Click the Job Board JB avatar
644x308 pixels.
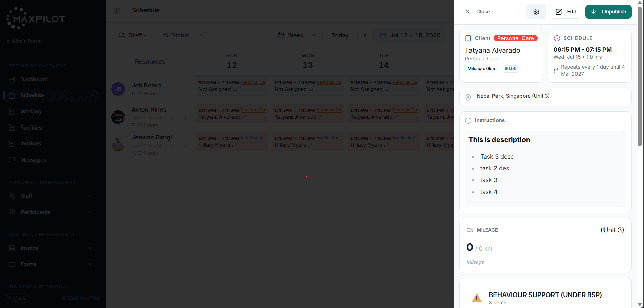click(x=118, y=89)
